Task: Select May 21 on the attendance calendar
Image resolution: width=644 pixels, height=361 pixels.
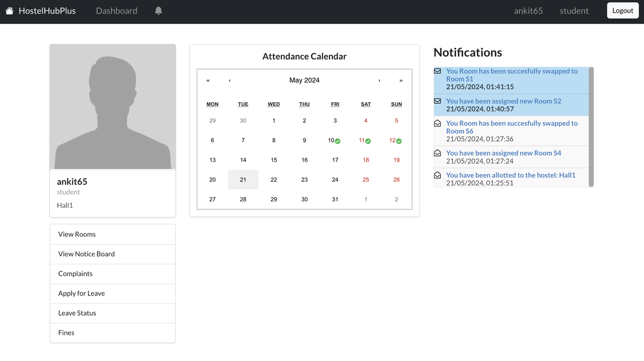Action: [243, 179]
